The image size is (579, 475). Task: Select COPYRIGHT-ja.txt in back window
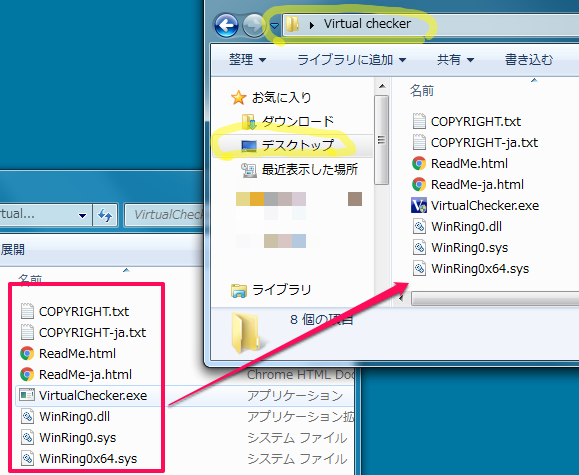92,333
